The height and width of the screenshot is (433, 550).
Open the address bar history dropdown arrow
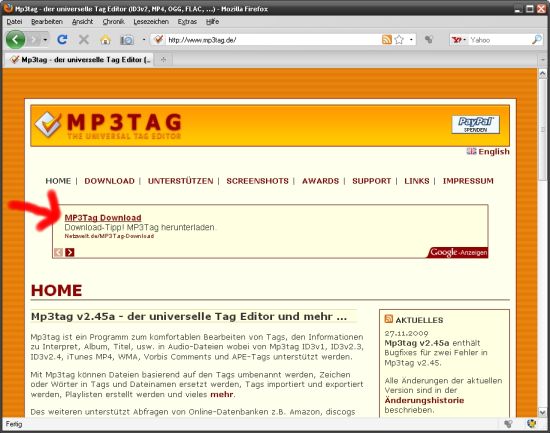click(411, 40)
